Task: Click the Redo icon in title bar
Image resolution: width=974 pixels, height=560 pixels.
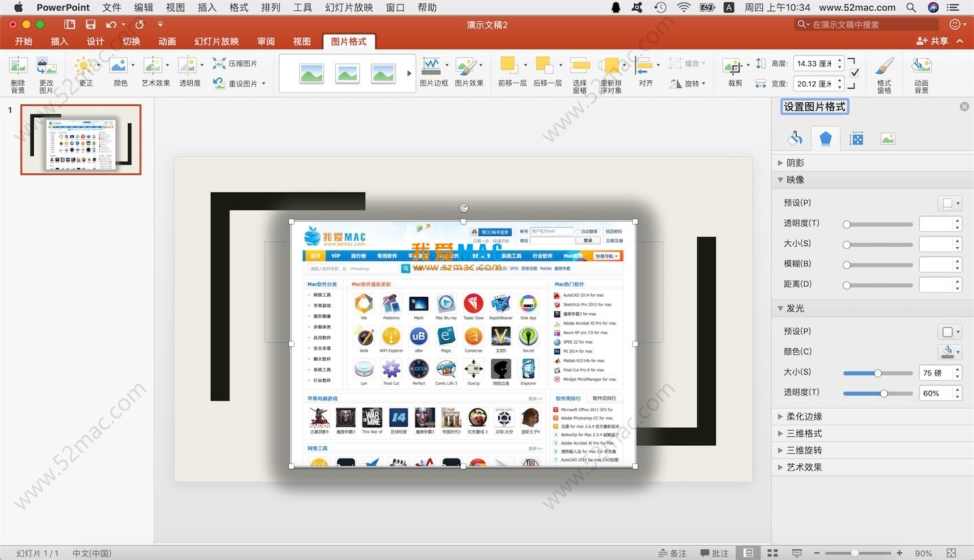Action: (x=139, y=24)
